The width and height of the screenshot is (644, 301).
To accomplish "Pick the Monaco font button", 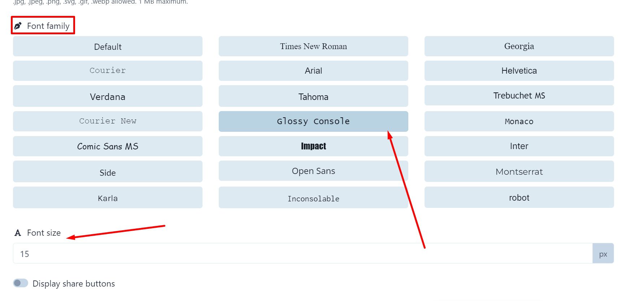I will [x=519, y=121].
